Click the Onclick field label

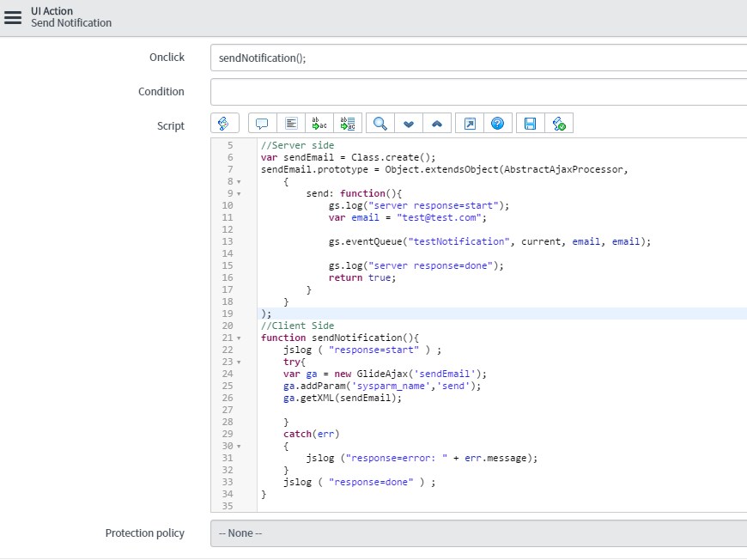pos(167,58)
